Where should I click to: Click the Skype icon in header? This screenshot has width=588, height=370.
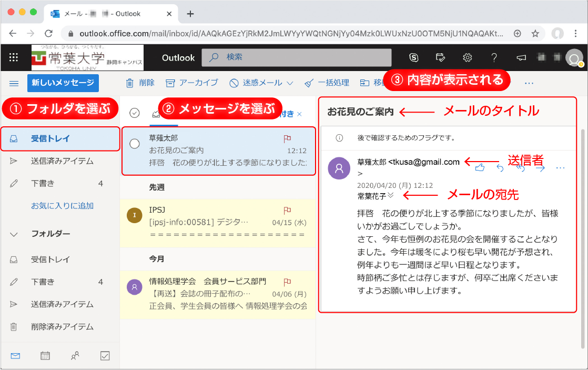[414, 58]
